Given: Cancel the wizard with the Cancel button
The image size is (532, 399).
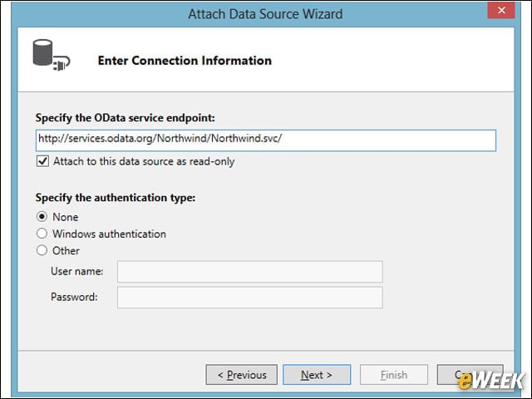Looking at the screenshot, I should (x=470, y=375).
